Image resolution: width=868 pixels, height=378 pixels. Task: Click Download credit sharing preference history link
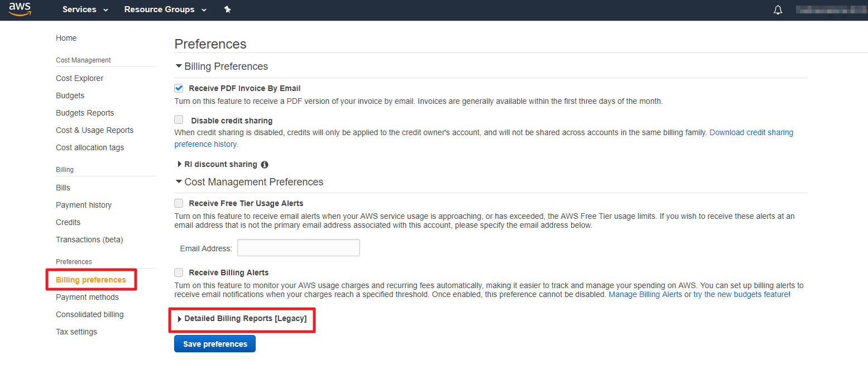751,132
